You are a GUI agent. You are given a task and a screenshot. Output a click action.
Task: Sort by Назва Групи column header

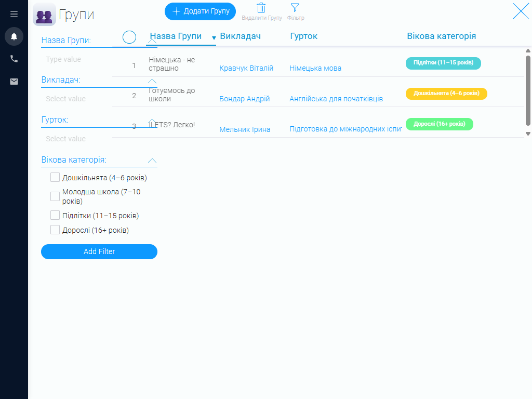click(176, 36)
